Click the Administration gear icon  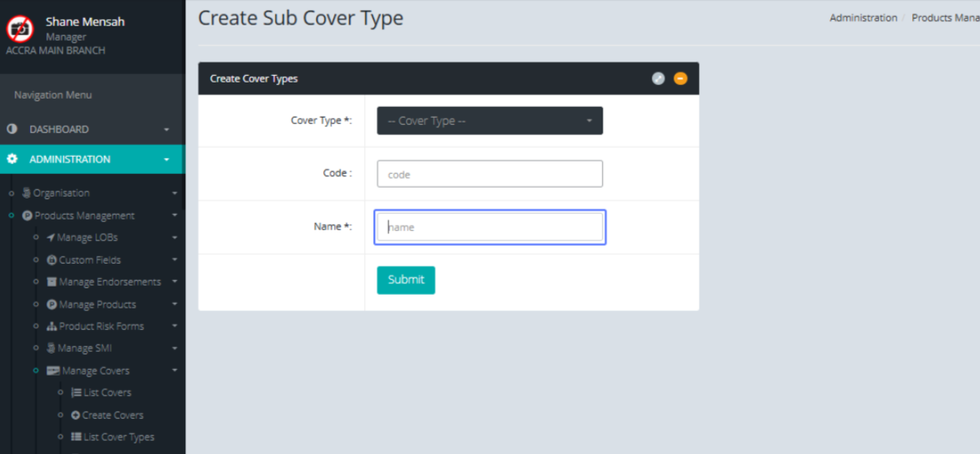click(12, 159)
